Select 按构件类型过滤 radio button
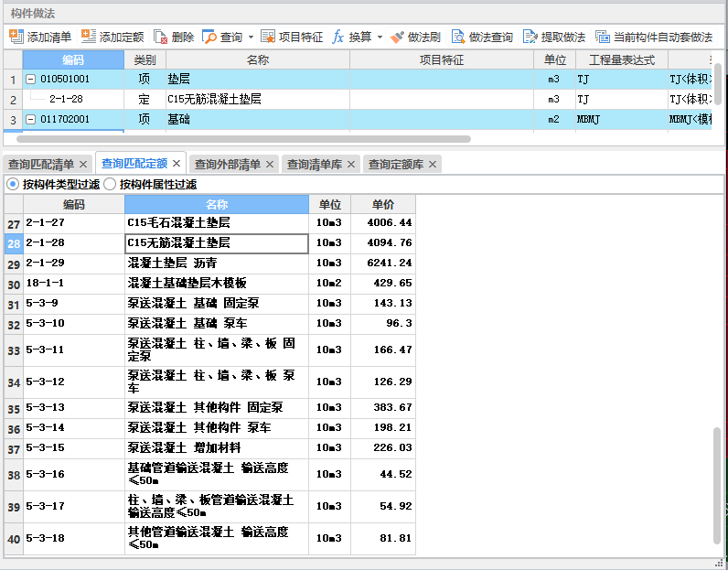Screen dimensions: 728x570 pyautogui.click(x=13, y=185)
